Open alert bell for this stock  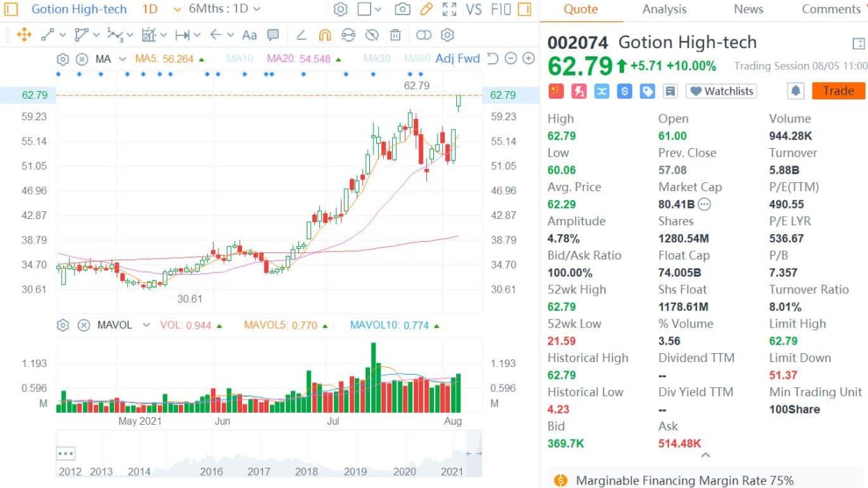point(796,91)
